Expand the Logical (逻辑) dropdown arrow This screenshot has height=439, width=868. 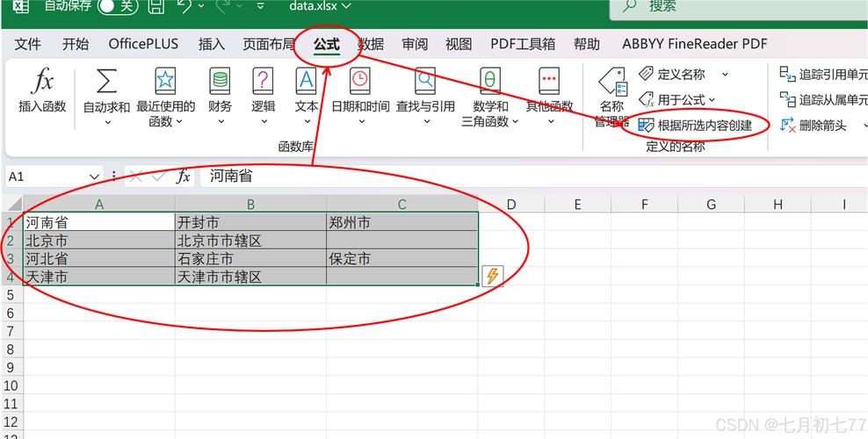coord(264,122)
